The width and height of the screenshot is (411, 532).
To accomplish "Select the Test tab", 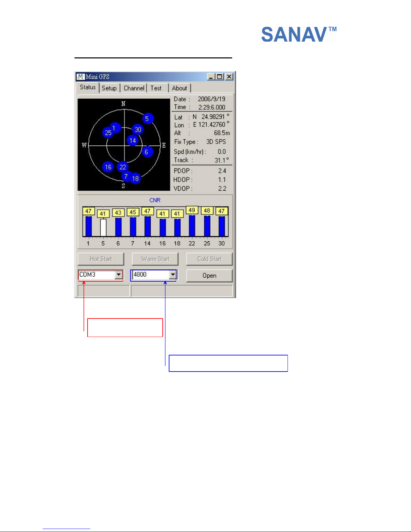I will [156, 88].
